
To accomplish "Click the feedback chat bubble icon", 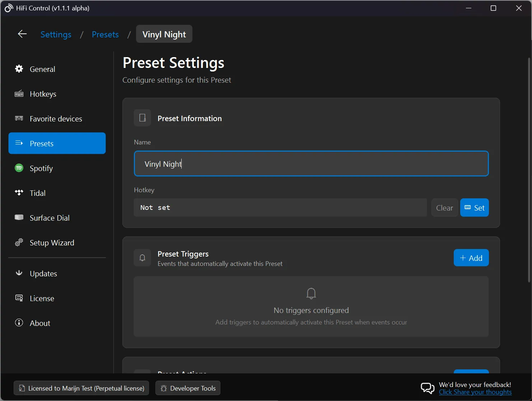I will click(x=427, y=388).
